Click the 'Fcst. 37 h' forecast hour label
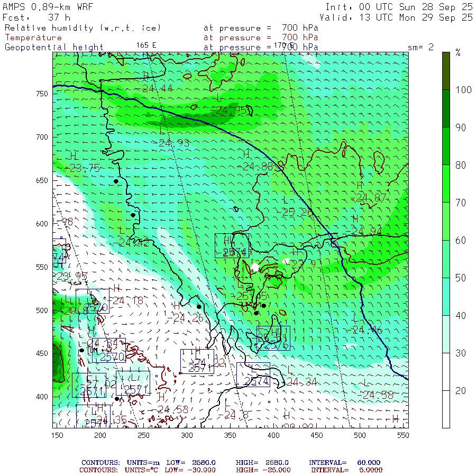Viewport: 476px width, 476px height. [33, 17]
